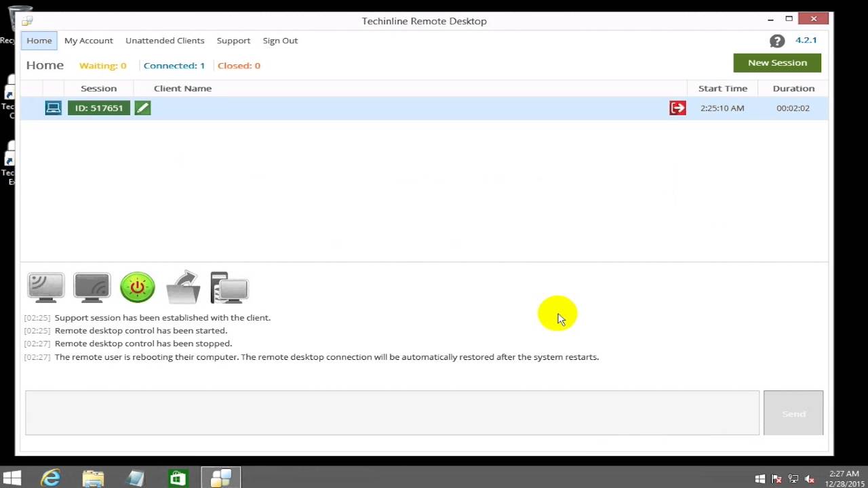Click the Waiting: 0 status
The height and width of the screenshot is (488, 868).
pos(103,66)
